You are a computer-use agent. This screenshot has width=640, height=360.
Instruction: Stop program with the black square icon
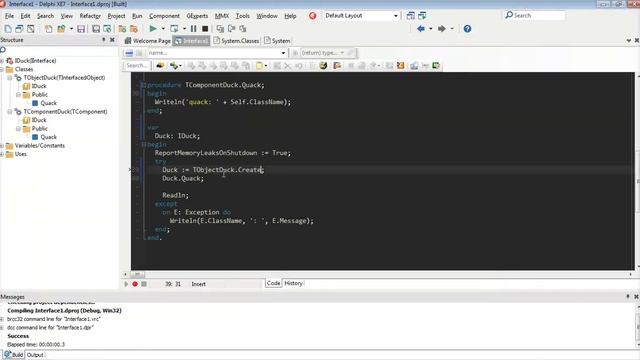point(205,29)
